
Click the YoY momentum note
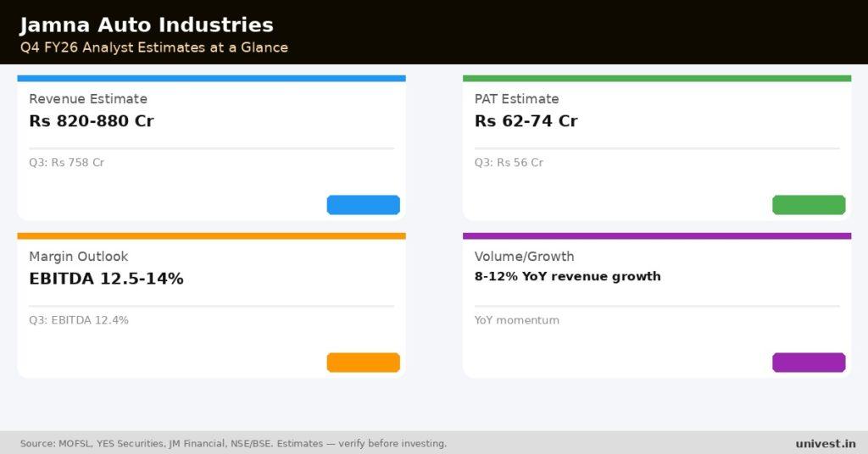[516, 320]
